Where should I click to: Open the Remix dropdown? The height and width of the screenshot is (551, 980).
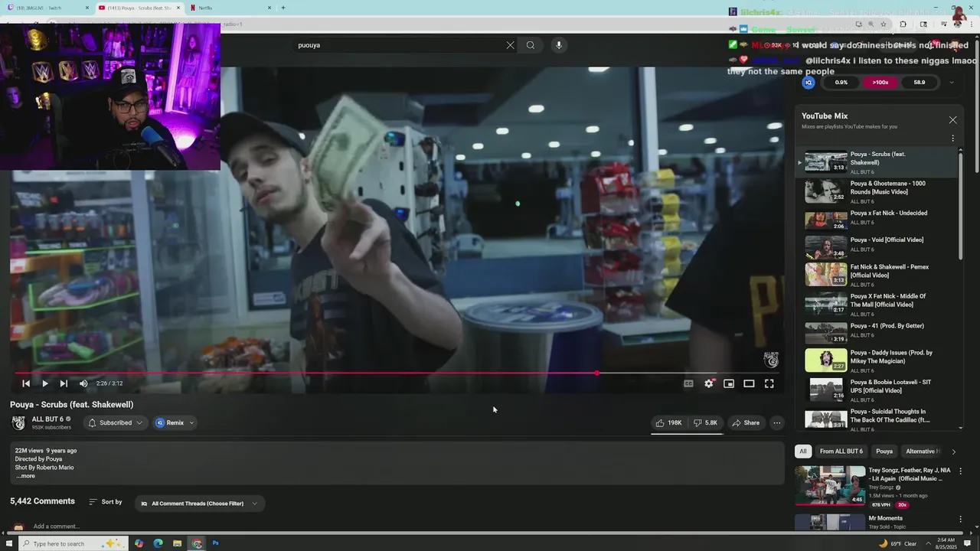(175, 422)
